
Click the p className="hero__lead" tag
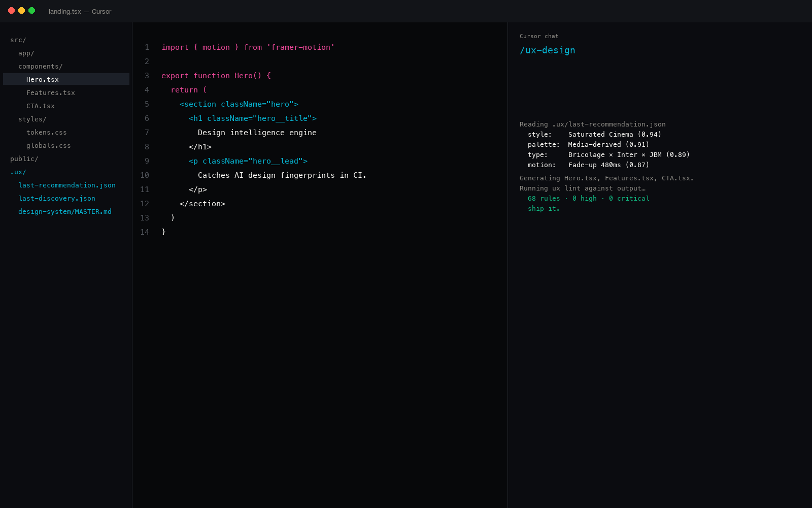pos(248,161)
